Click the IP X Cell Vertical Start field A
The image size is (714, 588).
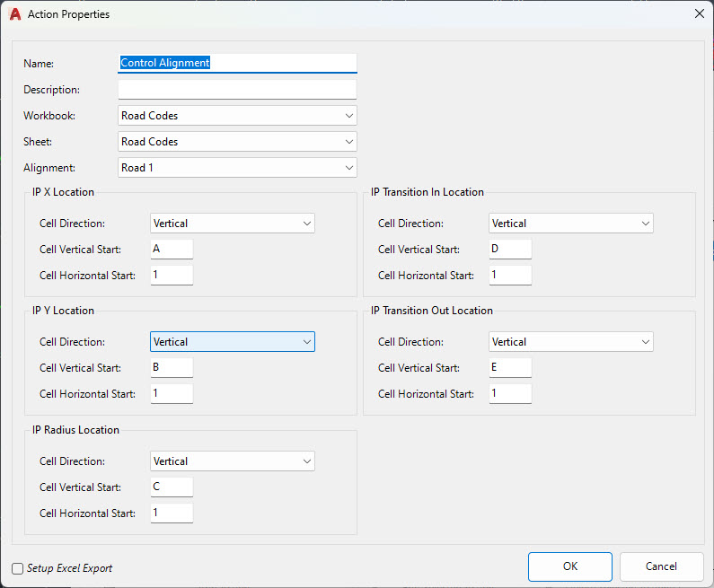click(x=172, y=250)
